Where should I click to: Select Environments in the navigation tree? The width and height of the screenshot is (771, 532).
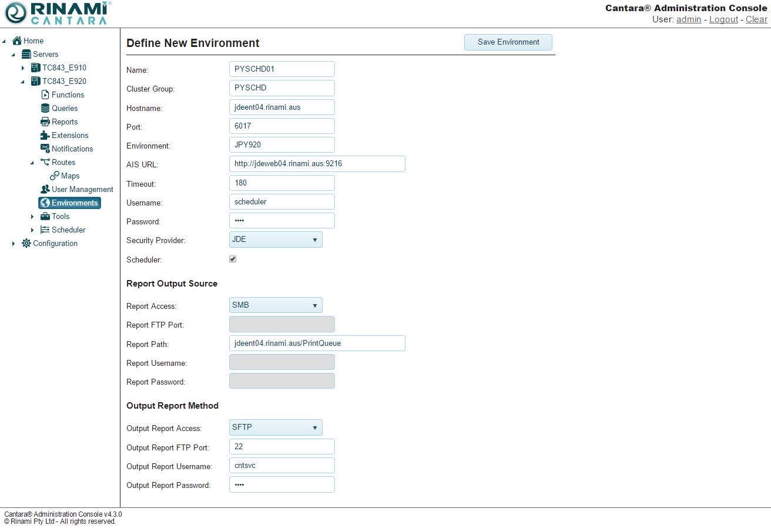[x=74, y=203]
